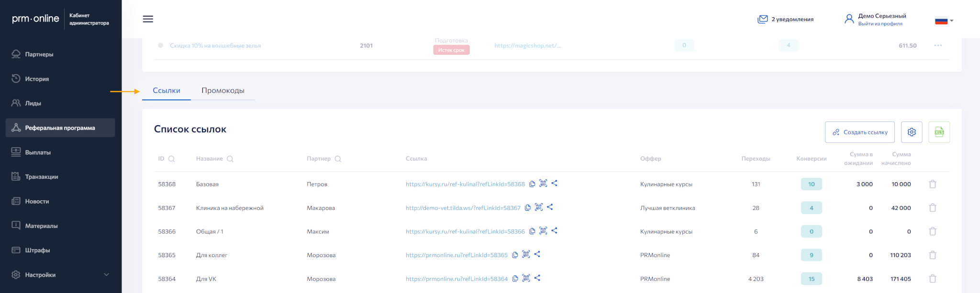The image size is (980, 293).
Task: Show QR code for link 58367
Action: (x=539, y=207)
